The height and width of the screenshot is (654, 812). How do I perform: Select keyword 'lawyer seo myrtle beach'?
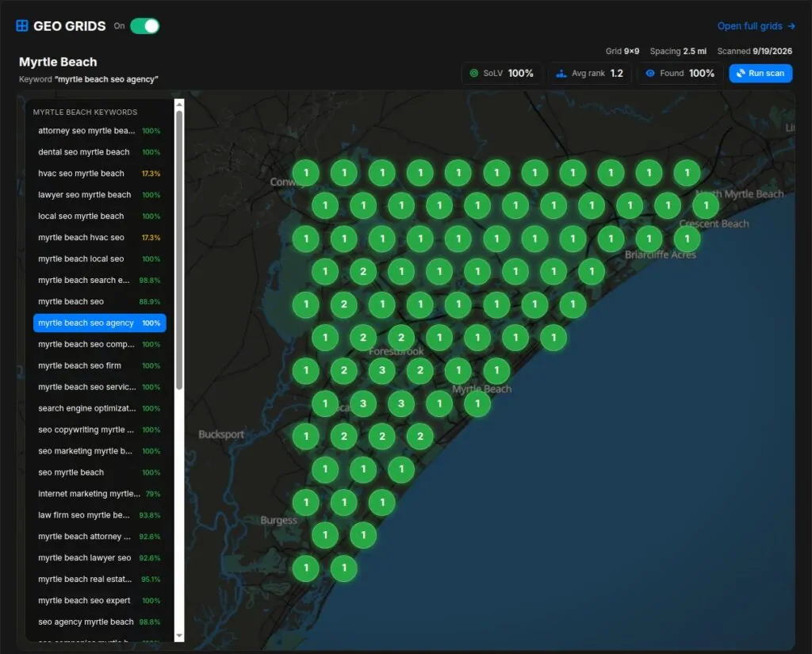pyautogui.click(x=99, y=195)
